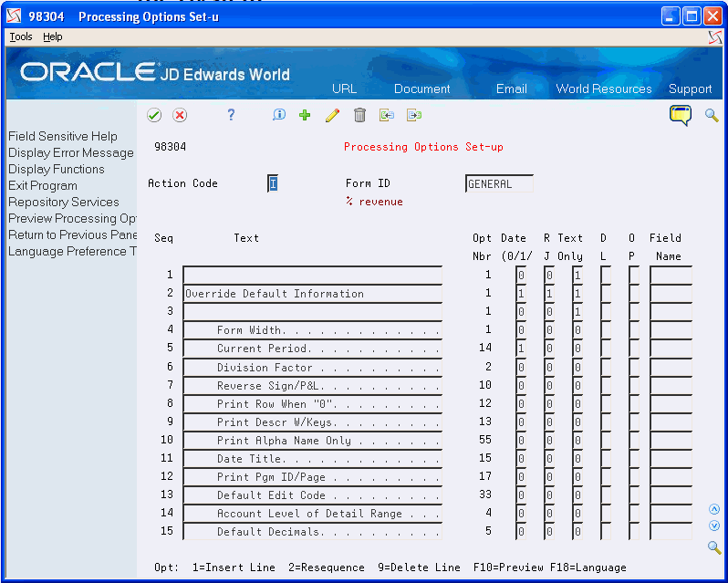Viewport: 728px width, 583px height.
Task: Select Preview Processing Options
Action: [x=72, y=218]
